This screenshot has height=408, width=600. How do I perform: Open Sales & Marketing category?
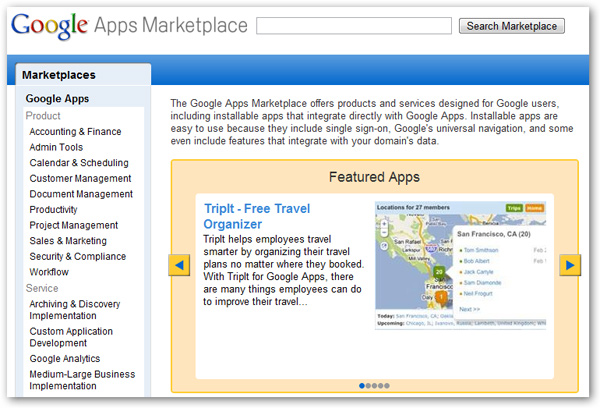pos(68,241)
